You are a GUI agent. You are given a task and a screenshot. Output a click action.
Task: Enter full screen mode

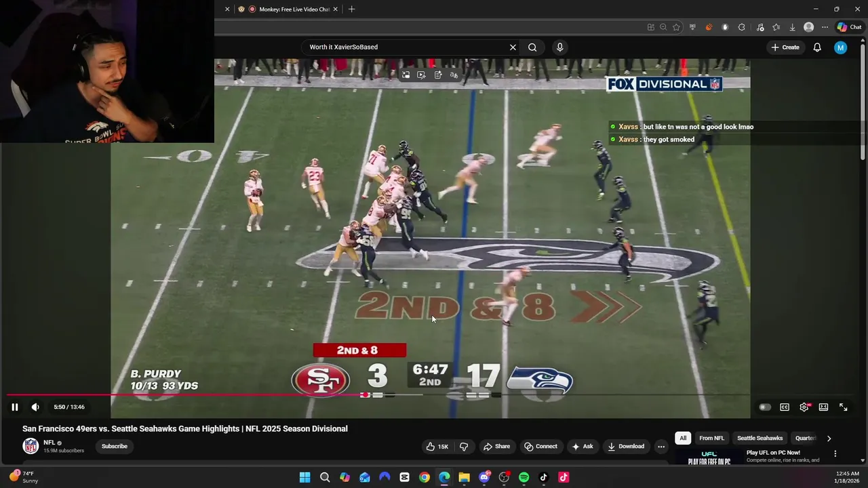click(844, 407)
